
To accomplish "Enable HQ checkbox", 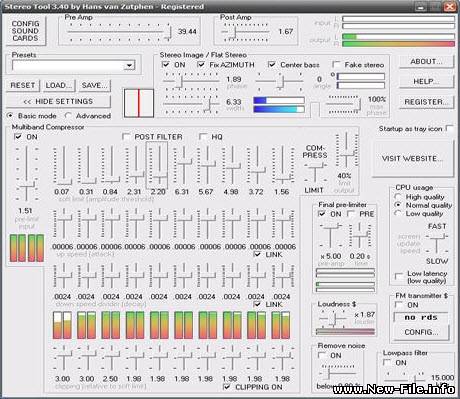I will click(203, 136).
